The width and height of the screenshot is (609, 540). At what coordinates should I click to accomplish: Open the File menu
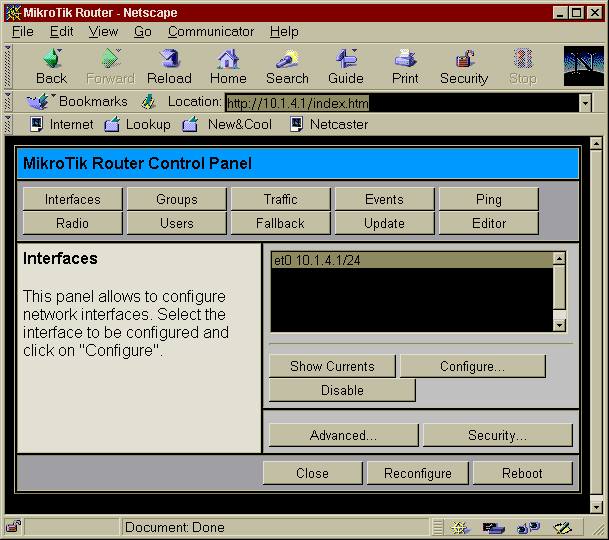click(x=23, y=31)
